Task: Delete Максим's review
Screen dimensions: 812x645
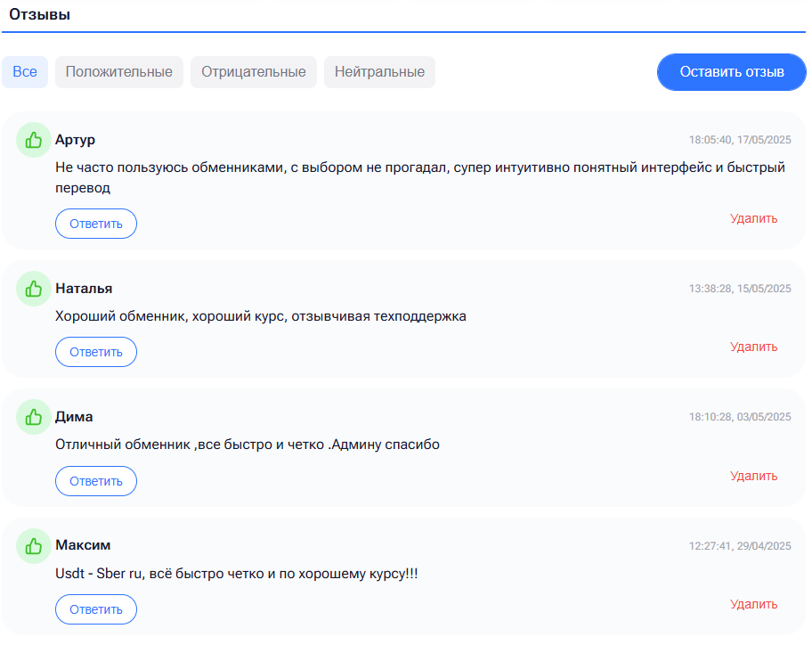Action: (x=753, y=604)
